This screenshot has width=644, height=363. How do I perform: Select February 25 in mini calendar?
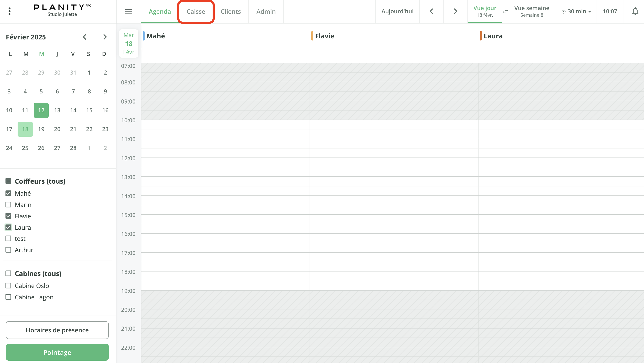coord(25,148)
